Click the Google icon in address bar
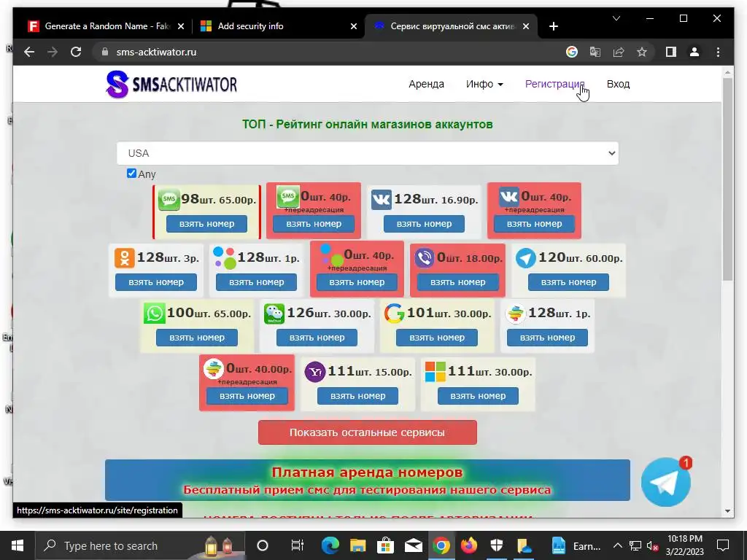 (x=572, y=52)
